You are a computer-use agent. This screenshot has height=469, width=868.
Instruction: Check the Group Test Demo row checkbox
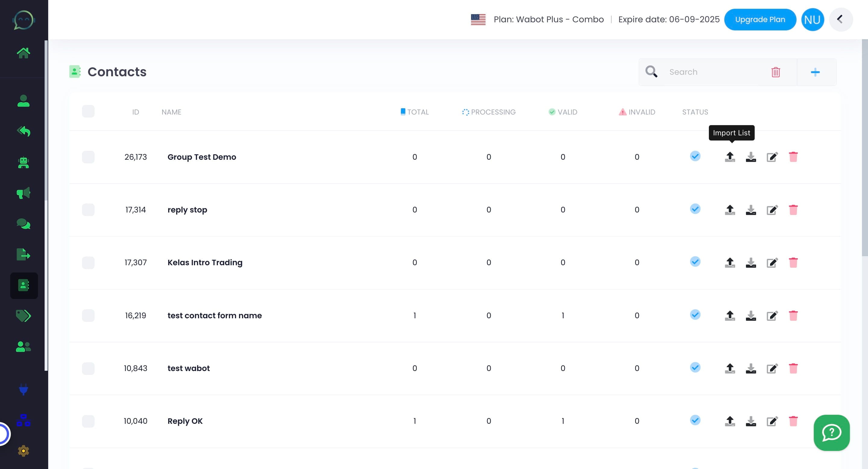(88, 157)
